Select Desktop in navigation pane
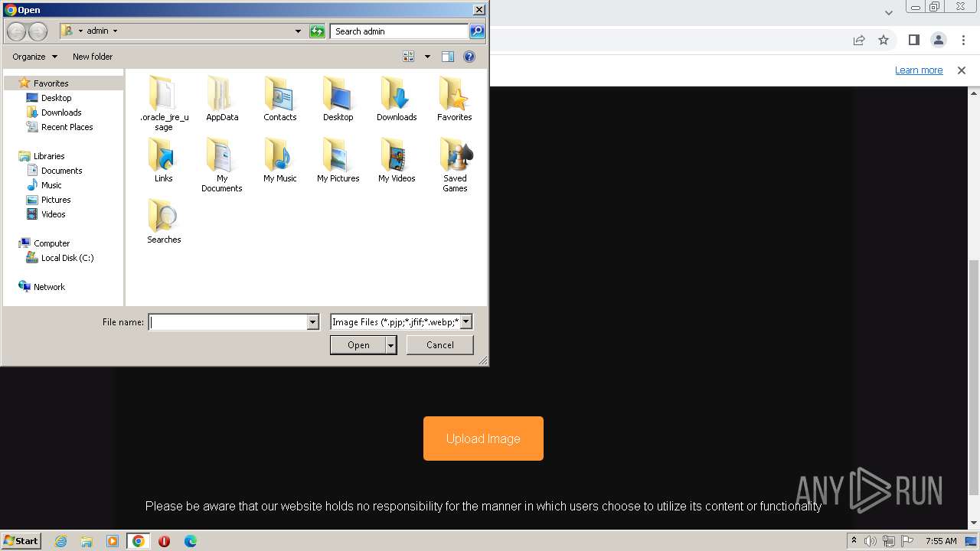The height and width of the screenshot is (551, 980). click(x=56, y=98)
